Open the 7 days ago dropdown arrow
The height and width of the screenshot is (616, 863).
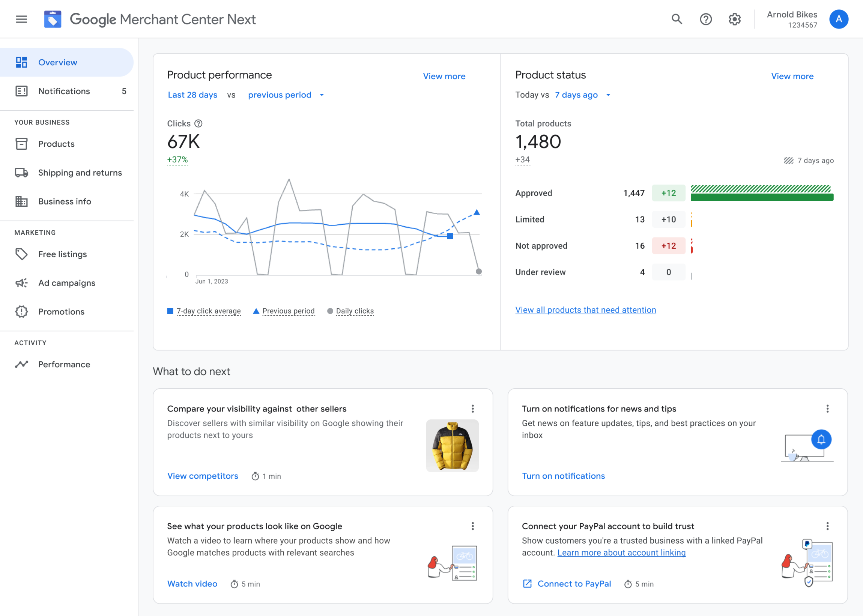coord(608,95)
